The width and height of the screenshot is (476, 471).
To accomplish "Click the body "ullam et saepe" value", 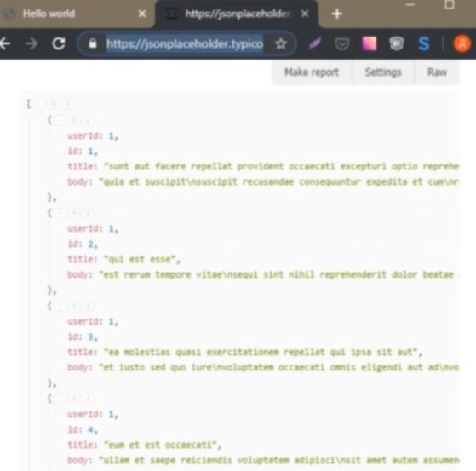I will click(x=278, y=461).
